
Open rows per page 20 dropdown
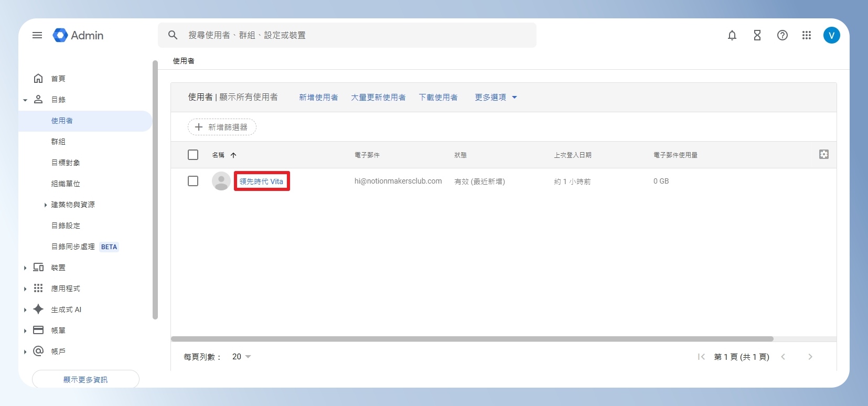pyautogui.click(x=241, y=357)
